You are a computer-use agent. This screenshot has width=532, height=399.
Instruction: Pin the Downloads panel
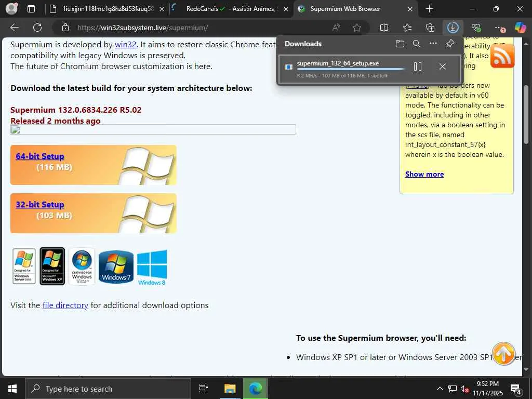[x=450, y=44]
